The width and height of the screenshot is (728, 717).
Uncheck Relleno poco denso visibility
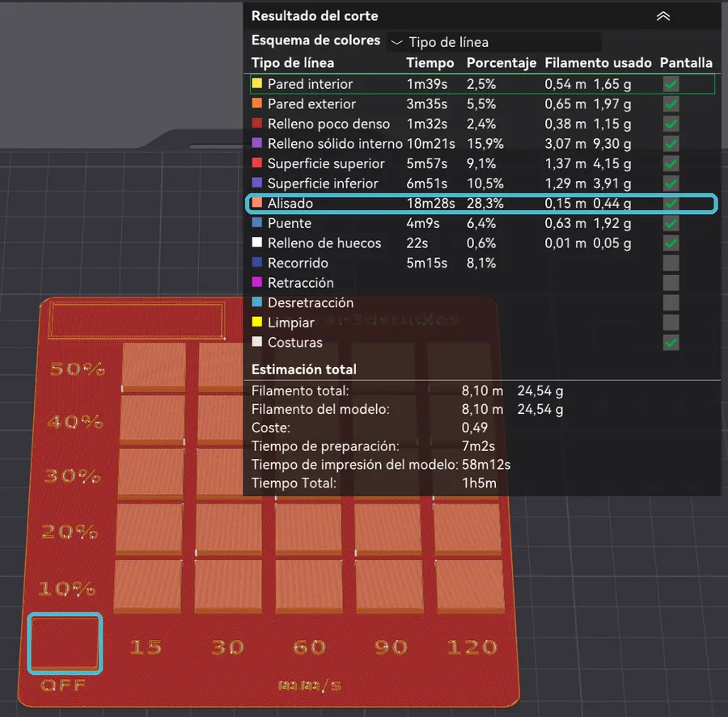click(671, 124)
